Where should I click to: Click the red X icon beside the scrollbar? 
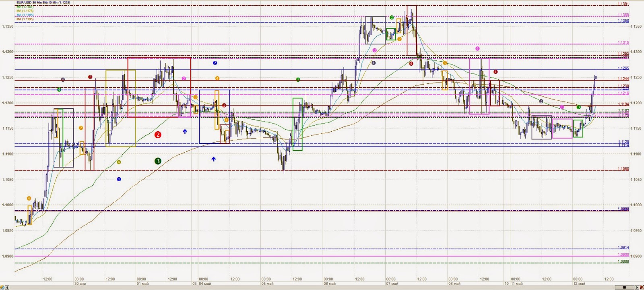tap(642, 287)
